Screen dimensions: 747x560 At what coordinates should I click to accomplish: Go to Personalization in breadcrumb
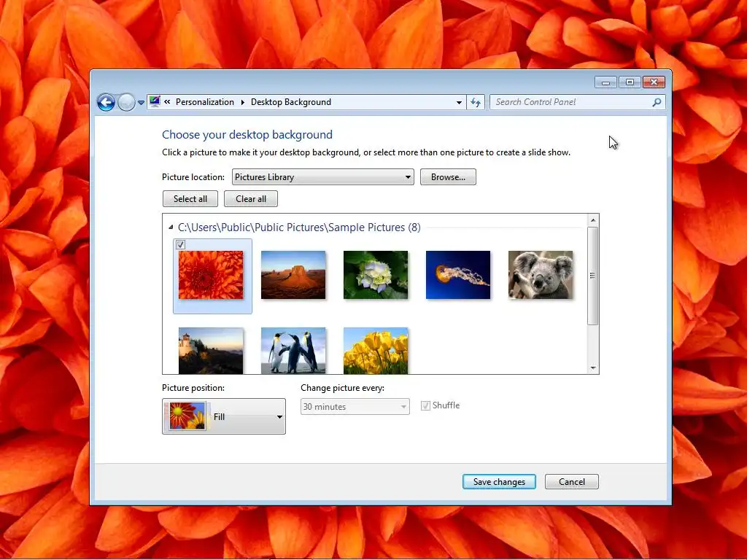205,102
